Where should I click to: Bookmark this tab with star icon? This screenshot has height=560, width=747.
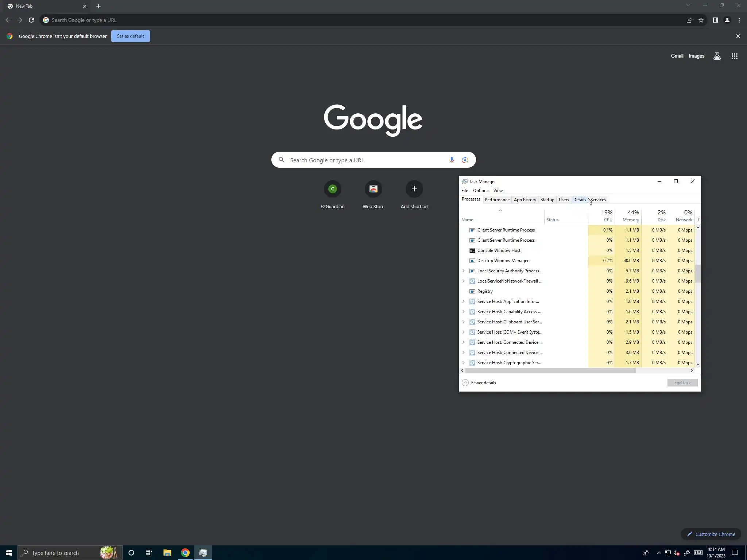[x=701, y=20]
